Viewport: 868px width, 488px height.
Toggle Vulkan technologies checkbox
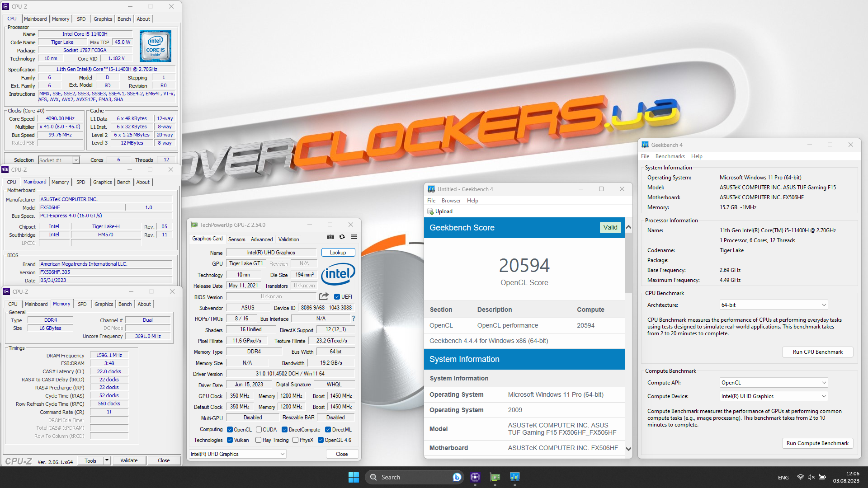230,440
